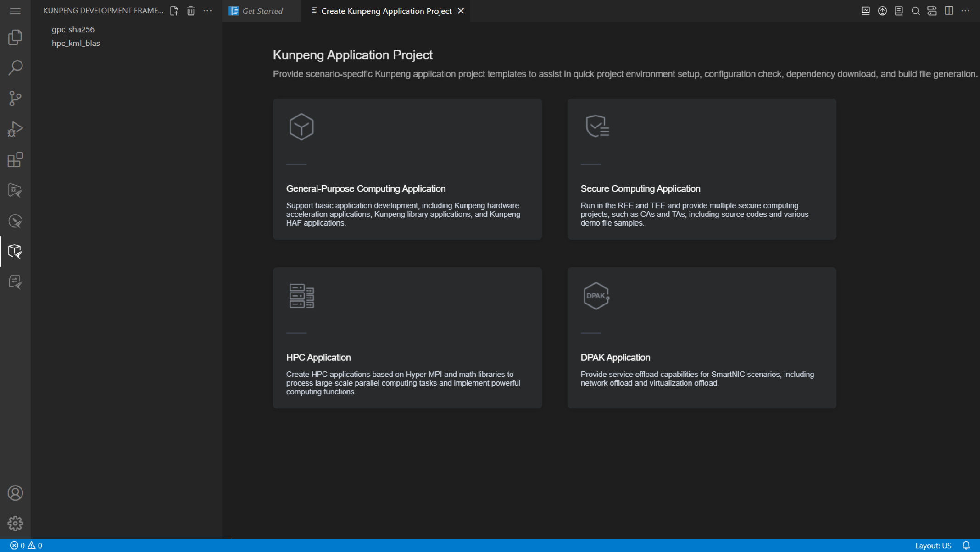The height and width of the screenshot is (552, 980).
Task: Click the split editor icon
Action: pyautogui.click(x=949, y=11)
